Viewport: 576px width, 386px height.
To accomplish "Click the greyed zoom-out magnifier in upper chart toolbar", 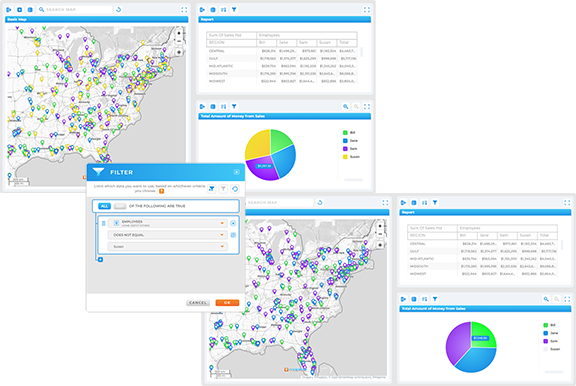I will point(356,107).
